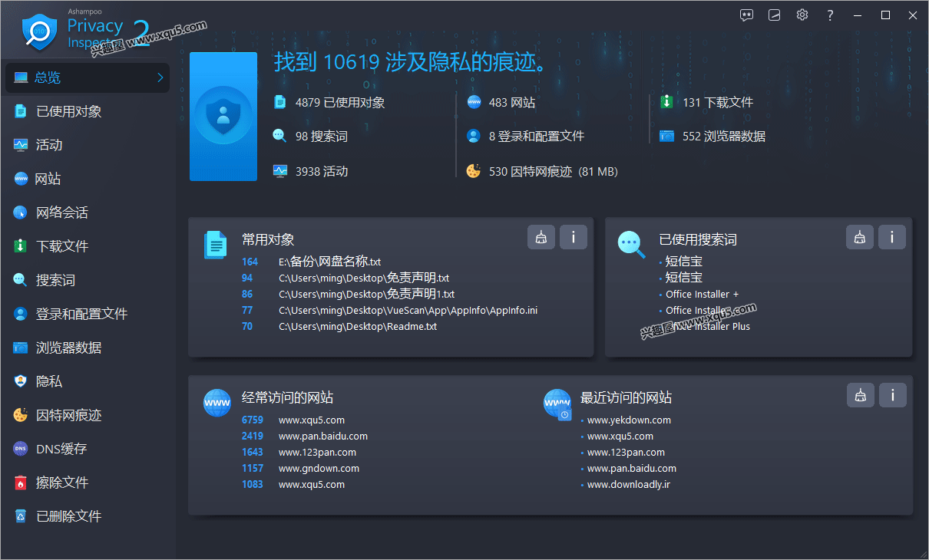Click the help question mark icon
929x560 pixels.
(830, 15)
